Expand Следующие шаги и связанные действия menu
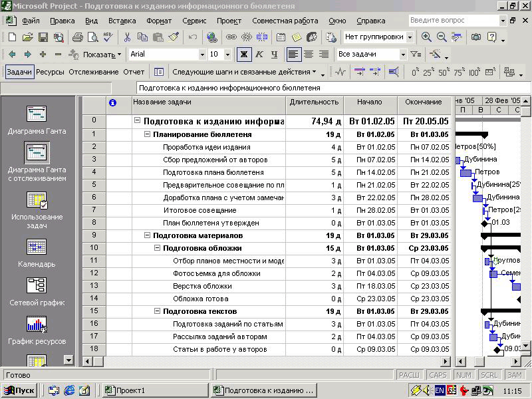 pyautogui.click(x=244, y=72)
